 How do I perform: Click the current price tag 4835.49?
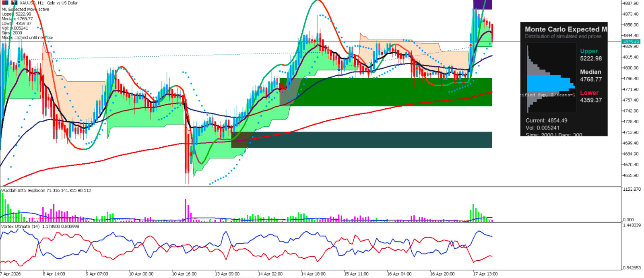tap(631, 41)
